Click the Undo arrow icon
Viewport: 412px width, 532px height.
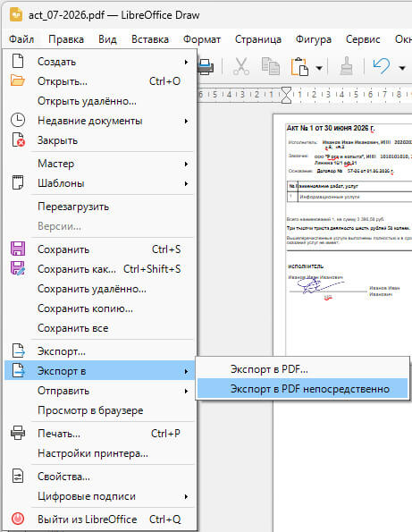(x=382, y=66)
